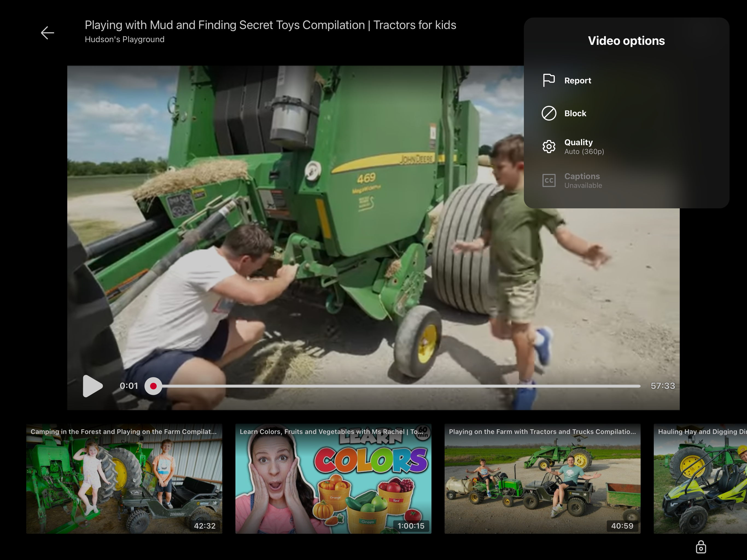Open Camping in the Forest video thumbnail
The height and width of the screenshot is (560, 747).
(124, 479)
